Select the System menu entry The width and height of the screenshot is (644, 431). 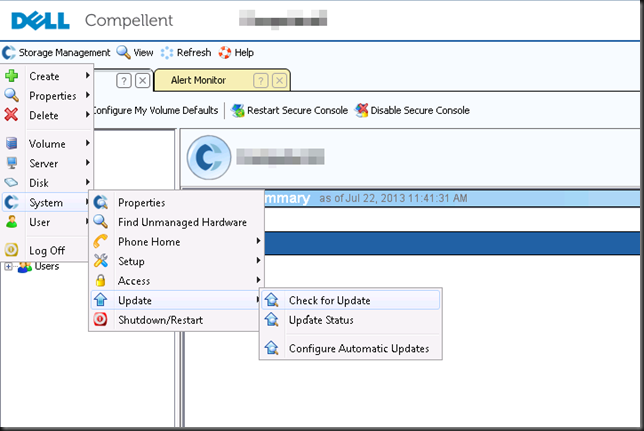coord(46,203)
